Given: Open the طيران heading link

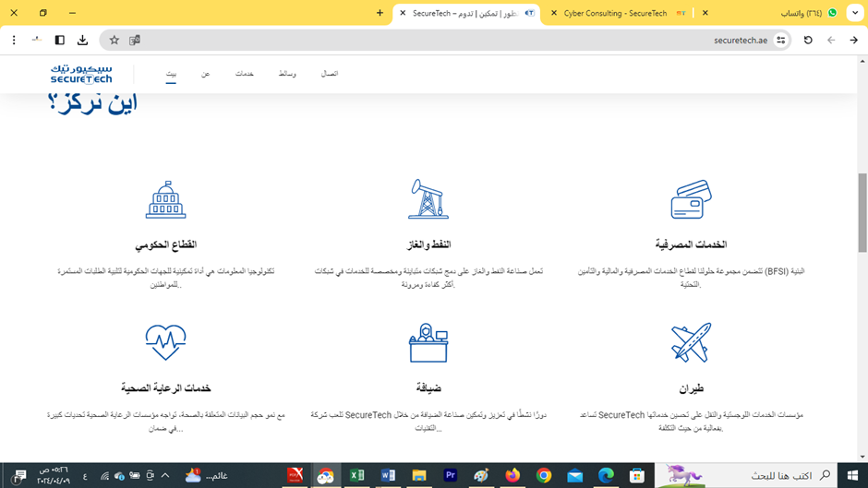Looking at the screenshot, I should tap(691, 388).
